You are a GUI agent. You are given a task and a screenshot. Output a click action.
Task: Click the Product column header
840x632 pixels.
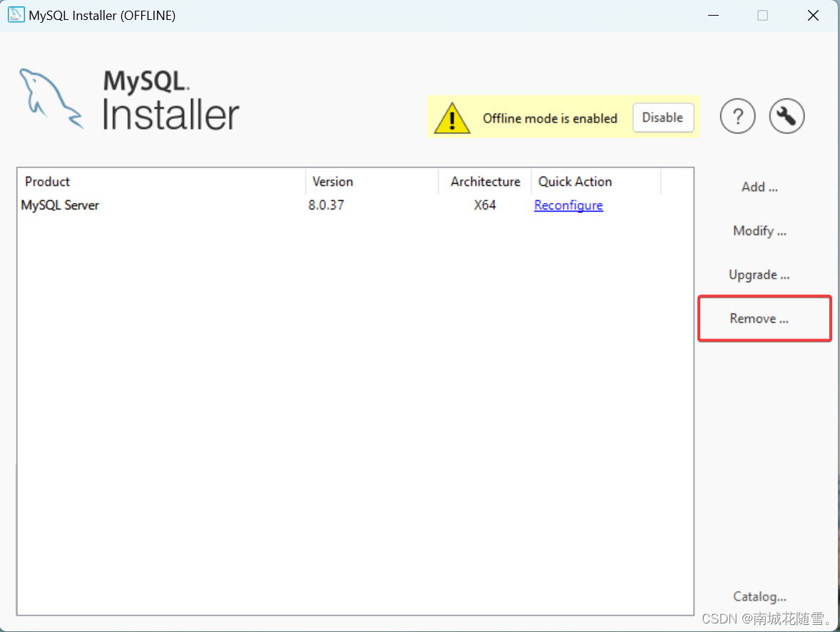click(162, 182)
